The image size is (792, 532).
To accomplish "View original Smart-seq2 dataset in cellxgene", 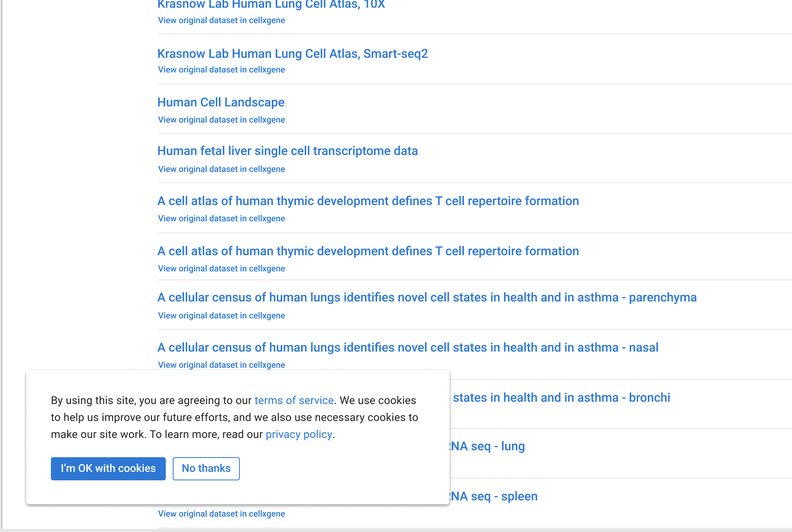I will tap(221, 70).
